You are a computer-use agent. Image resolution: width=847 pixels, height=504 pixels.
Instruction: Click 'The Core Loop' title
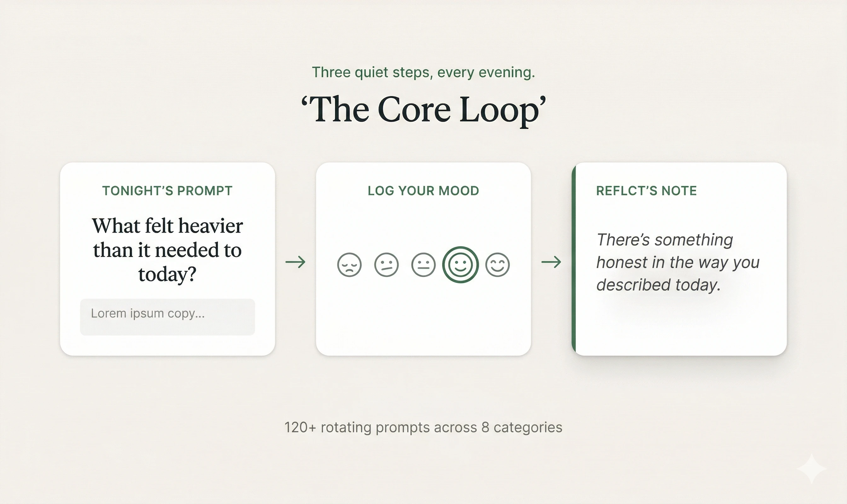point(423,109)
